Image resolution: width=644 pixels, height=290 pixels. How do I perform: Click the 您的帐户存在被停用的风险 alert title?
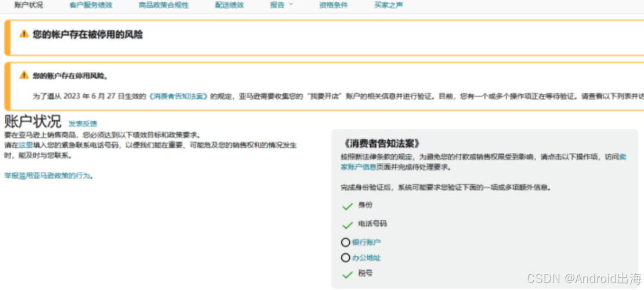click(x=88, y=34)
